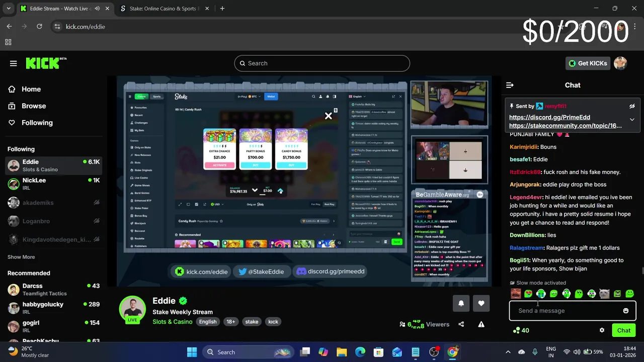Open File Explorer from taskbar
This screenshot has width=644, height=362.
click(x=342, y=352)
